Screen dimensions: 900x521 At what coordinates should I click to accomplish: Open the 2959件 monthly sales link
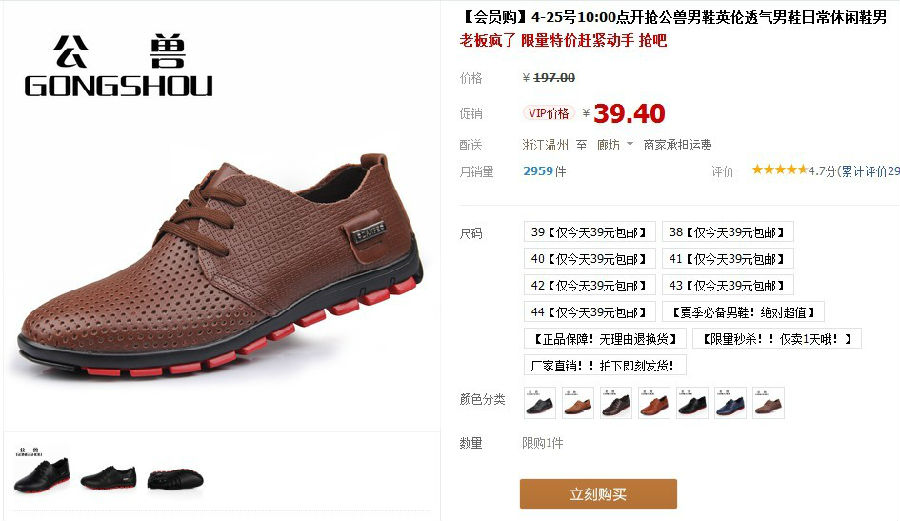coord(545,171)
